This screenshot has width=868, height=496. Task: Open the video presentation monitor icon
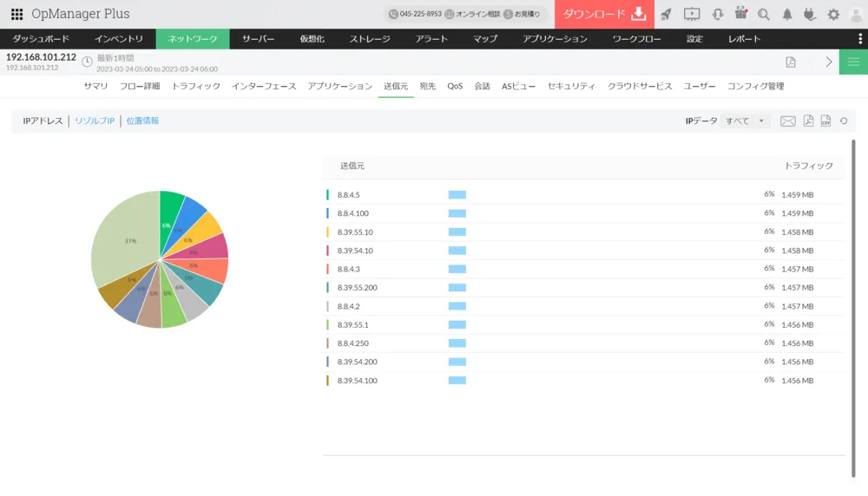[692, 15]
